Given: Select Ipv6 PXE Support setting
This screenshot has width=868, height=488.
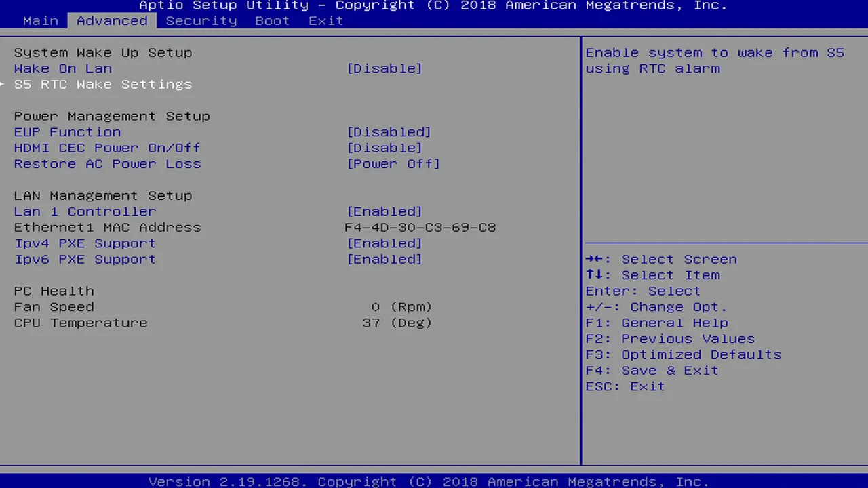Looking at the screenshot, I should [85, 259].
